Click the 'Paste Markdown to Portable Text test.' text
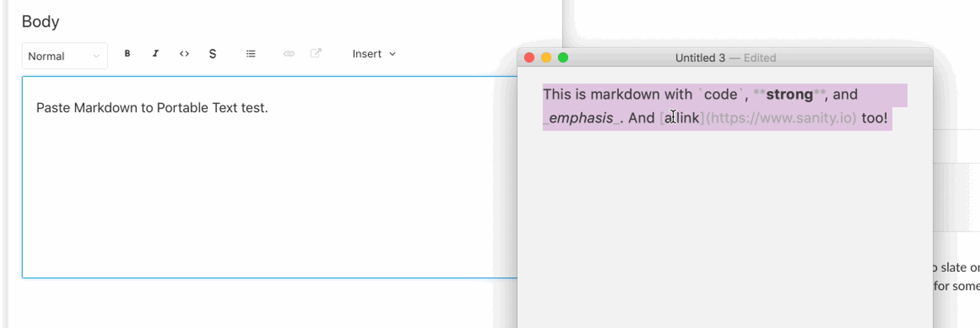Image resolution: width=980 pixels, height=328 pixels. point(152,108)
